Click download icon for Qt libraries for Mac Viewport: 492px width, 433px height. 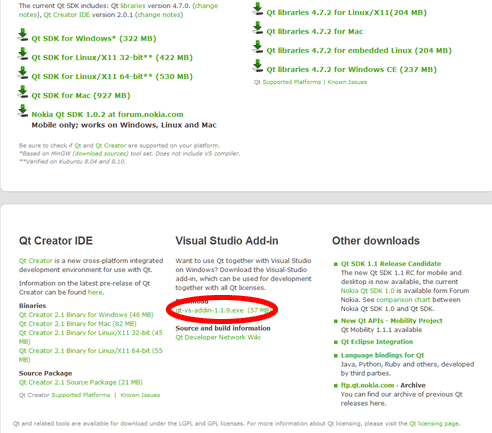[x=258, y=28]
